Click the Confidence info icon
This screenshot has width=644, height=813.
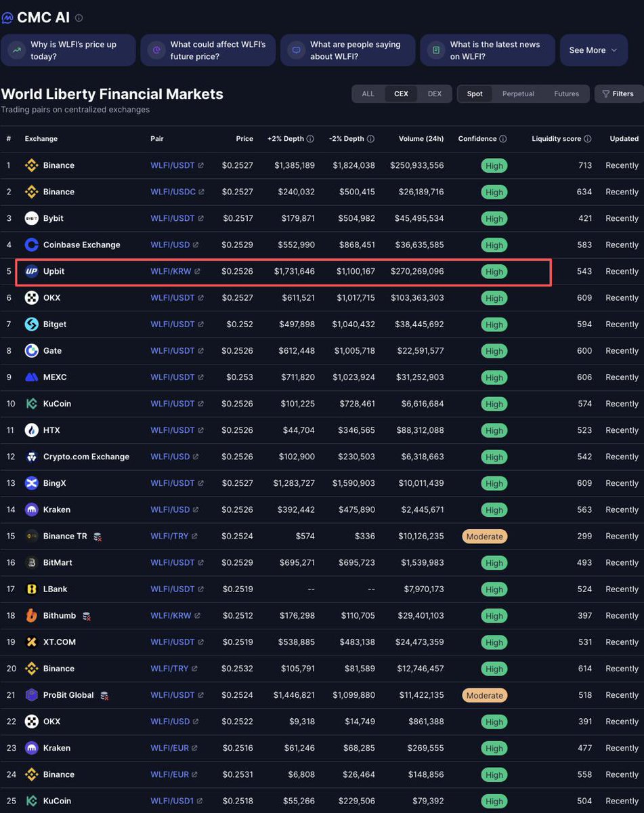click(503, 139)
